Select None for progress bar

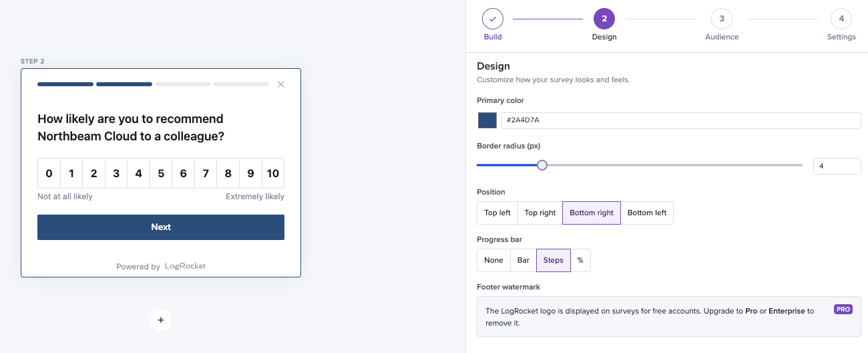point(493,260)
